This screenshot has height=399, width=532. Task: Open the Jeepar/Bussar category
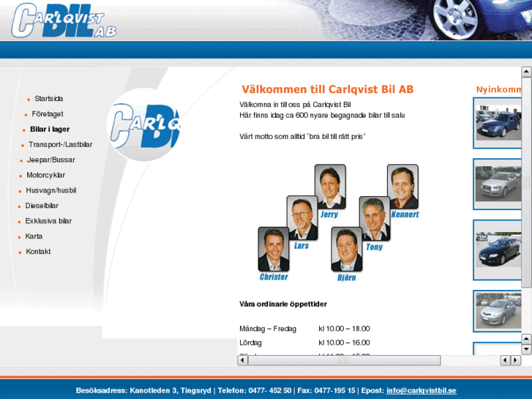pos(51,160)
